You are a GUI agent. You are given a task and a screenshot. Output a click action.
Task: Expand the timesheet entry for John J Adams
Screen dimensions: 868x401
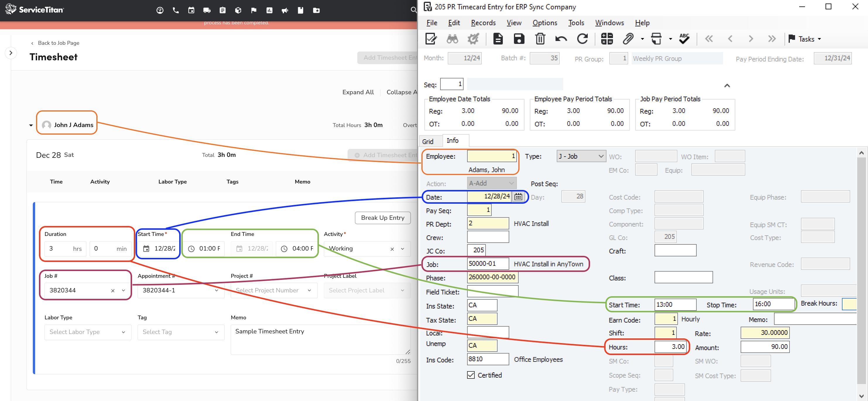[30, 124]
